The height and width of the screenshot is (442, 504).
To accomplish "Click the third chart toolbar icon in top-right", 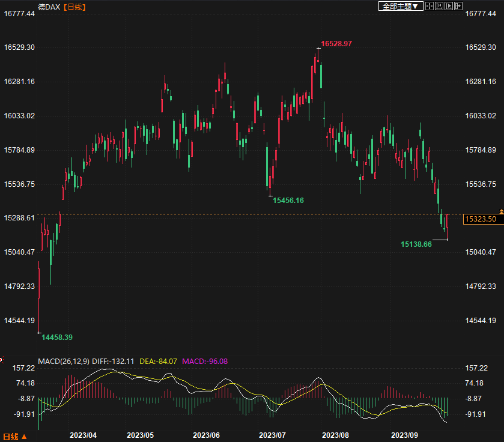I will pos(449,6).
